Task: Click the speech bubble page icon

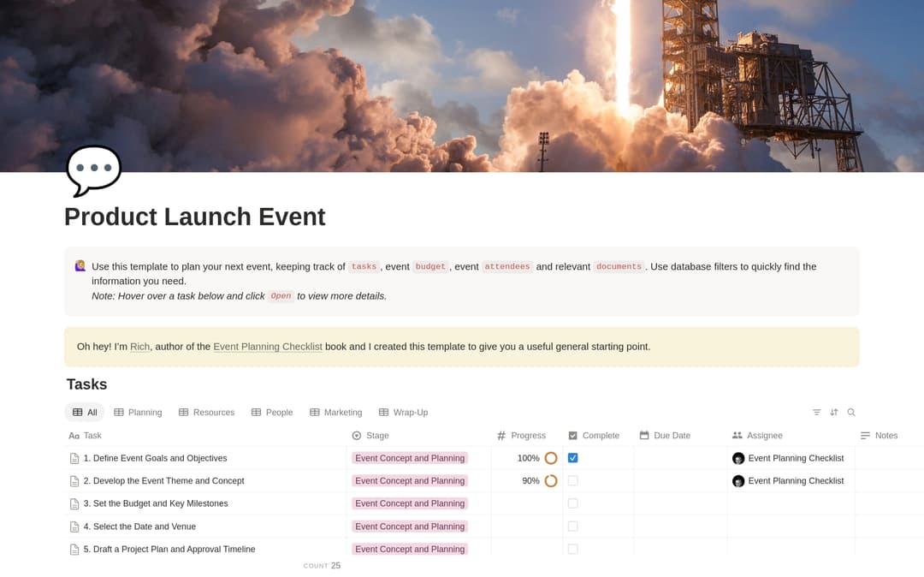Action: (x=94, y=170)
